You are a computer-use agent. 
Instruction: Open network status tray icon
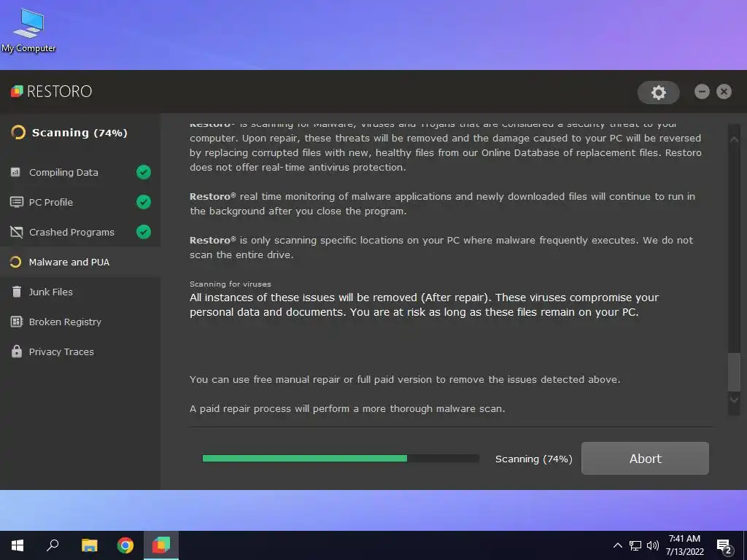pyautogui.click(x=635, y=545)
